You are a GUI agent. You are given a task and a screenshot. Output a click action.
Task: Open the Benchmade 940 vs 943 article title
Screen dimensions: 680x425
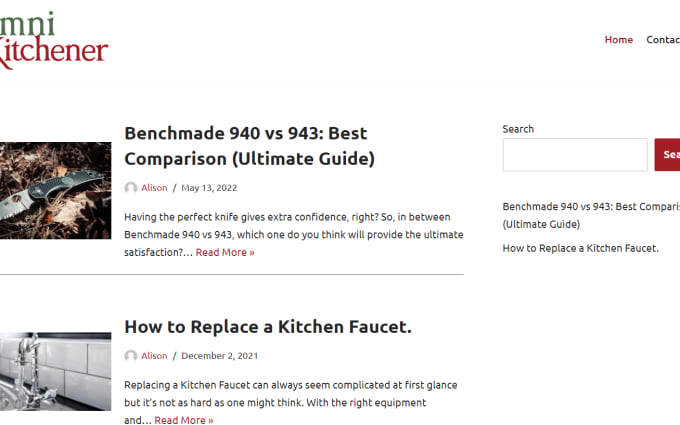click(x=249, y=146)
